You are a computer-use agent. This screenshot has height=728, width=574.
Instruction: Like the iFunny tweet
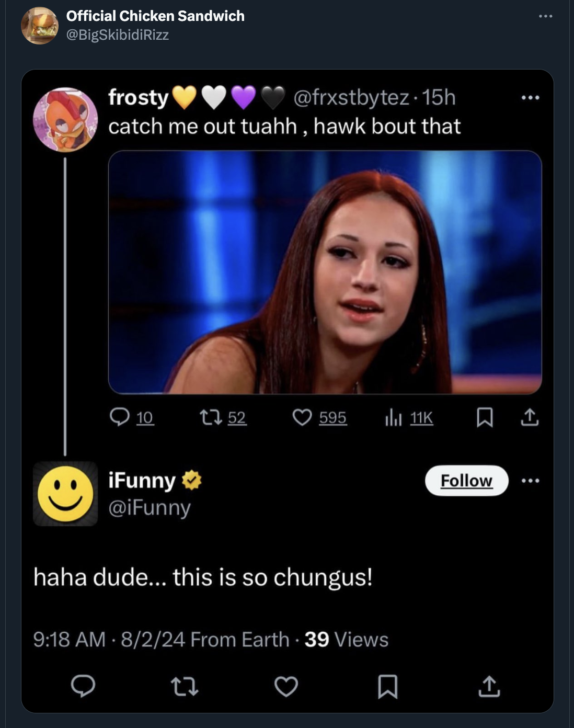tap(286, 686)
